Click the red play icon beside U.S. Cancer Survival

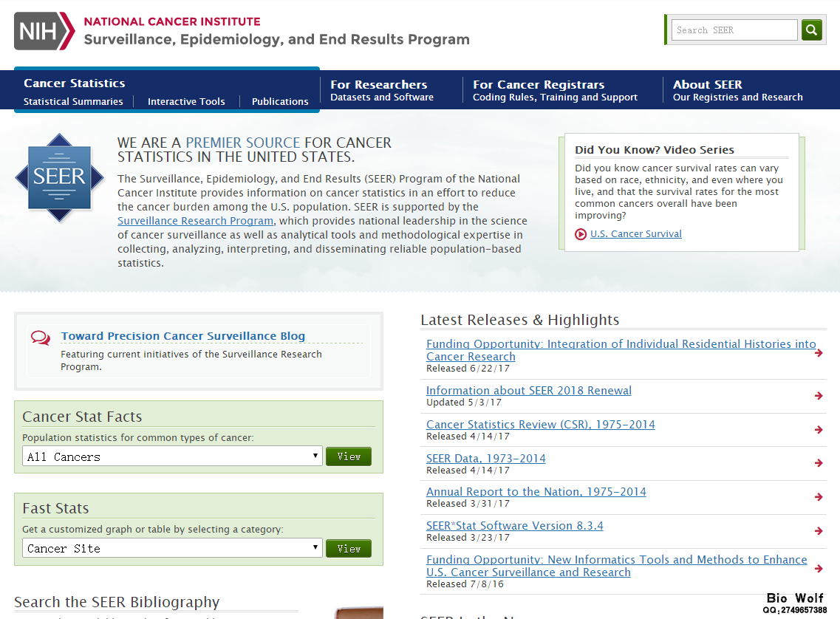581,234
